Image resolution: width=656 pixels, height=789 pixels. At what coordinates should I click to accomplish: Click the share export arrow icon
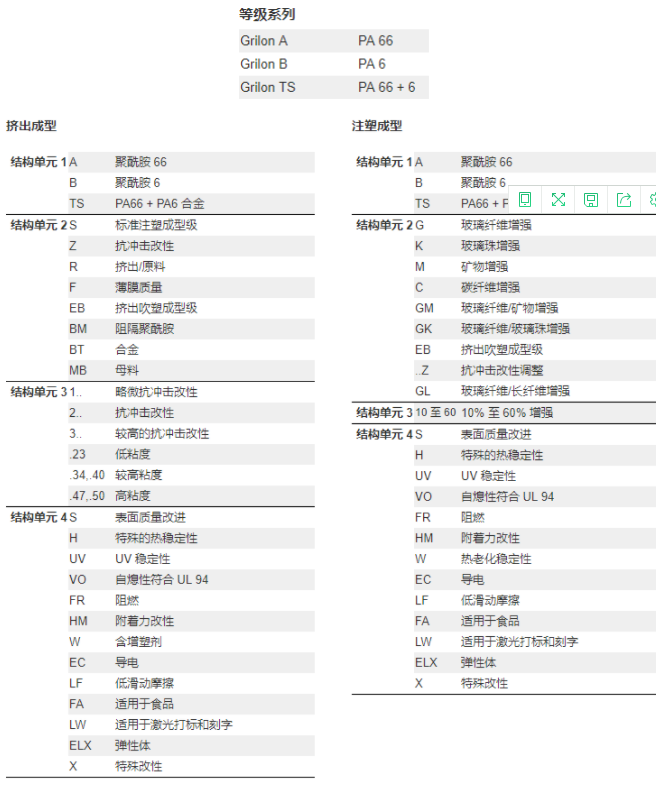click(x=624, y=200)
